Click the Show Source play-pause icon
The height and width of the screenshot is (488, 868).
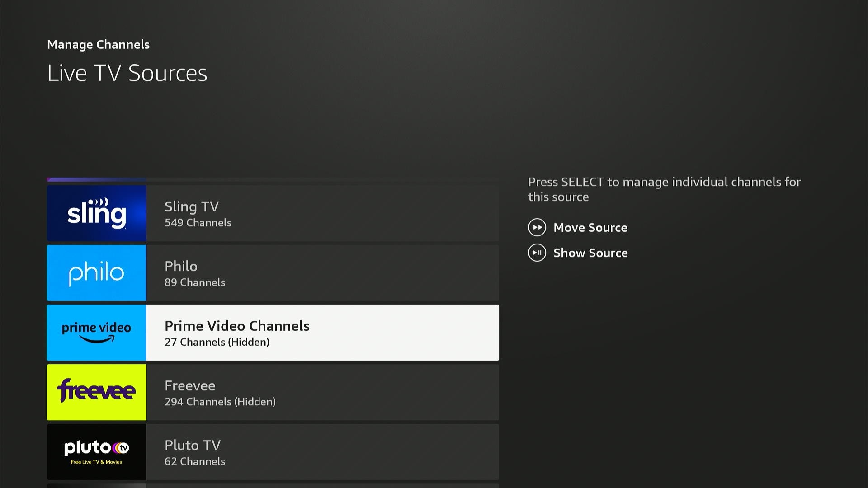pyautogui.click(x=538, y=253)
